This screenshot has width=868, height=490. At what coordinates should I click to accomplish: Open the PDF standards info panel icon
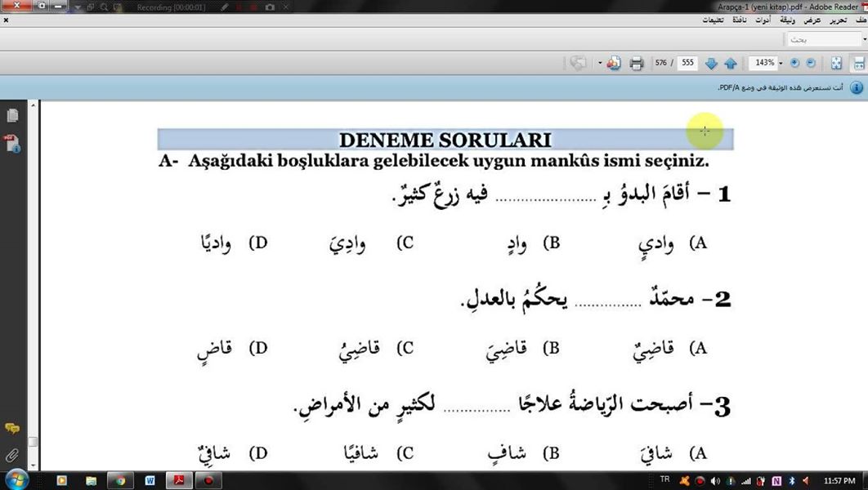[x=12, y=143]
